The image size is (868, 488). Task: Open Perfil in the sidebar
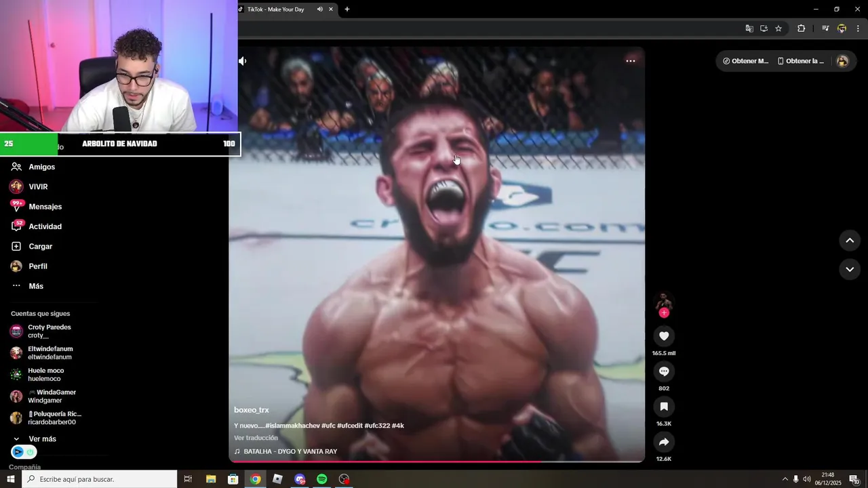click(x=38, y=266)
